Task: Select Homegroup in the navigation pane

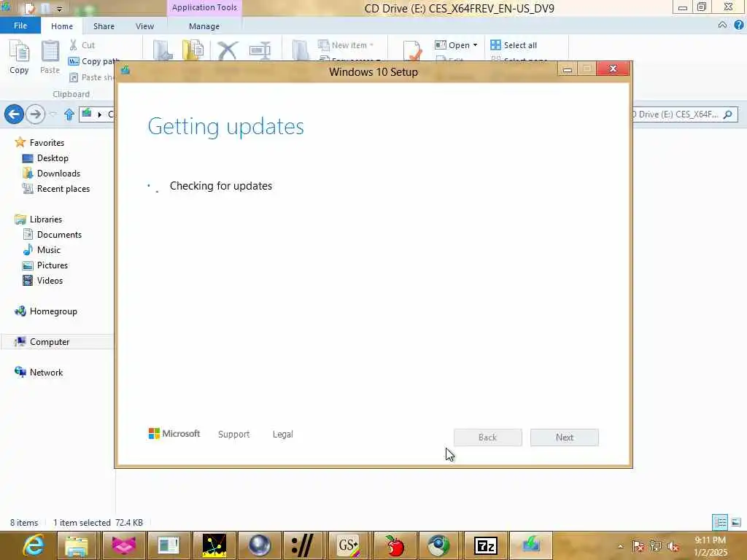Action: coord(46,311)
